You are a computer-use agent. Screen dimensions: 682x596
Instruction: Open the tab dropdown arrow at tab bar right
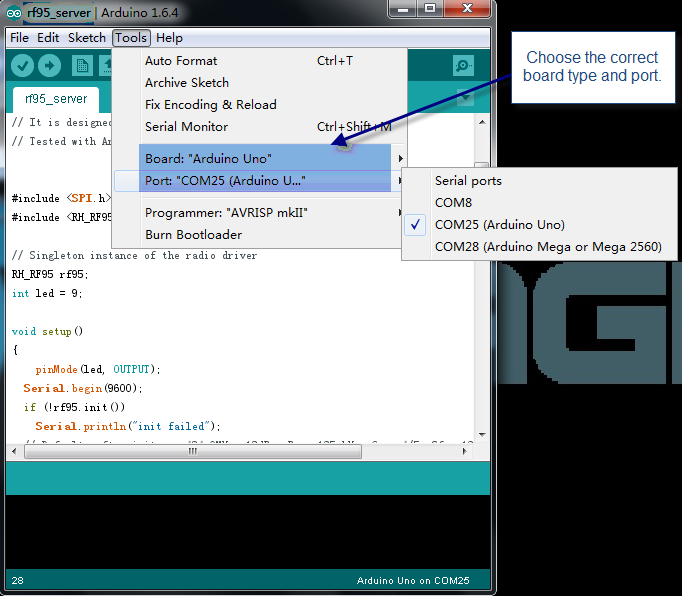[465, 97]
